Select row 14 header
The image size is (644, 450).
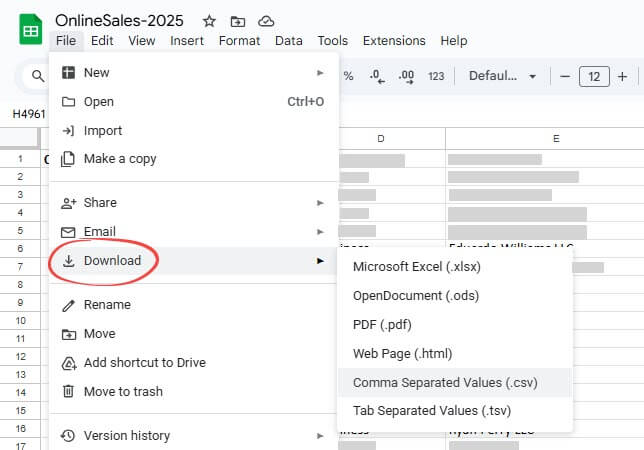click(x=20, y=393)
